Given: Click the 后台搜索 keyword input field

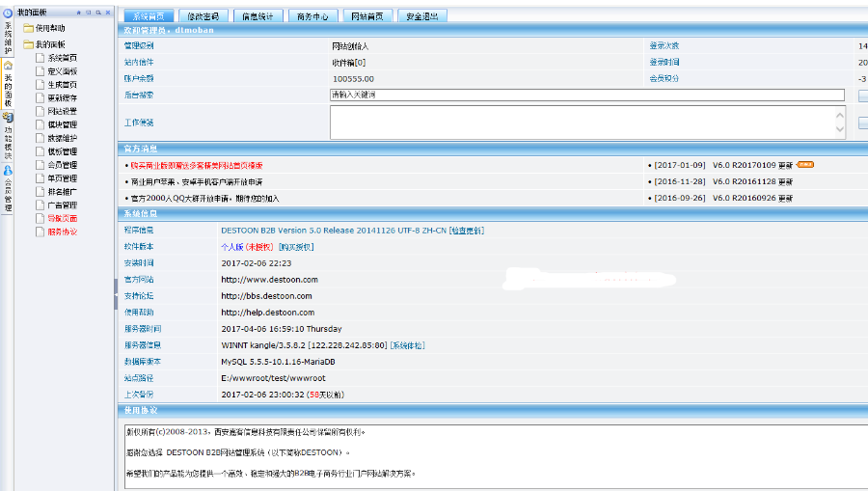Looking at the screenshot, I should click(x=587, y=95).
